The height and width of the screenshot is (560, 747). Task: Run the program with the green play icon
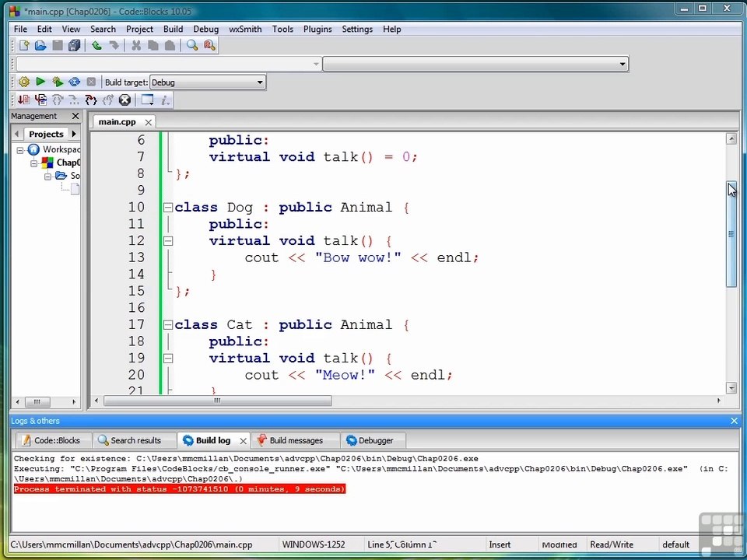[x=40, y=82]
